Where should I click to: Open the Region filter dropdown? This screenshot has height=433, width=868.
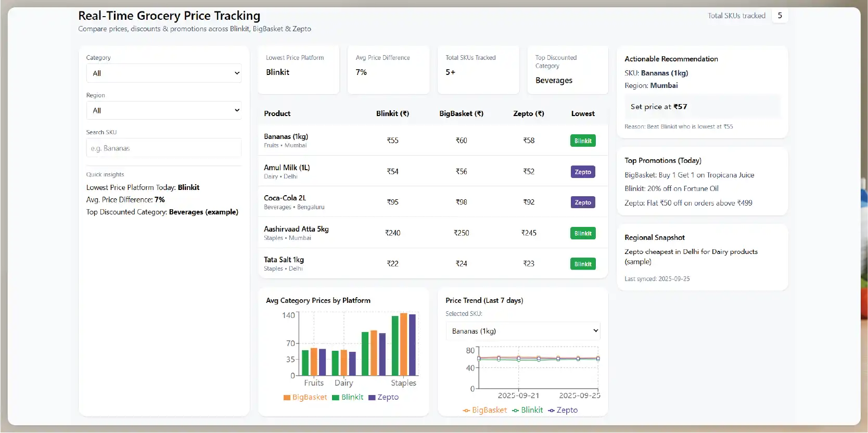click(x=163, y=110)
